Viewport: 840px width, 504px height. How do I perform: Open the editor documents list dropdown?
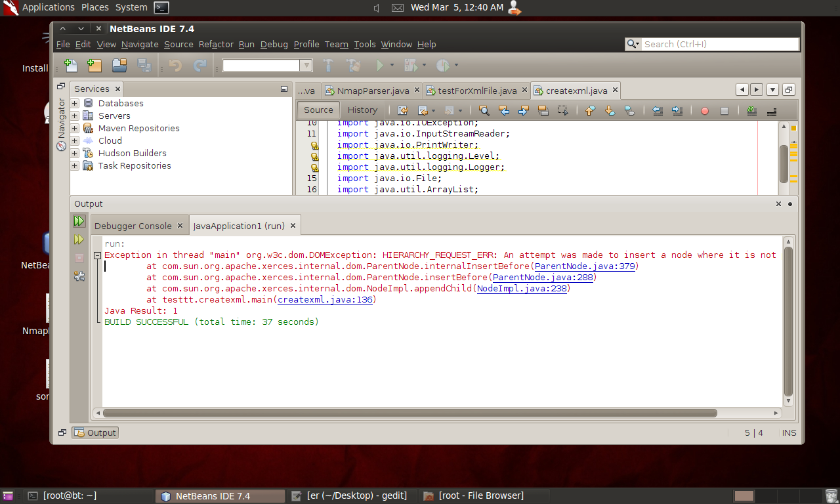click(x=773, y=90)
